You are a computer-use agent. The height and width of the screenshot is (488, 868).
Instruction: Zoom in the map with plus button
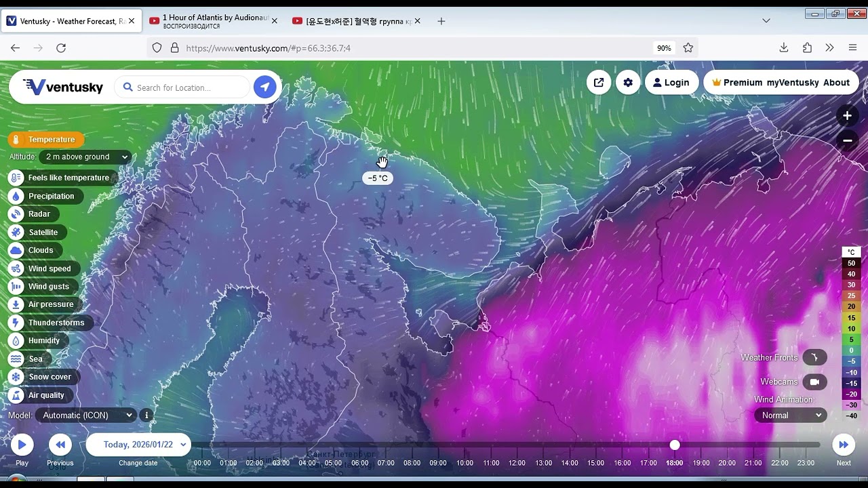[x=847, y=116]
